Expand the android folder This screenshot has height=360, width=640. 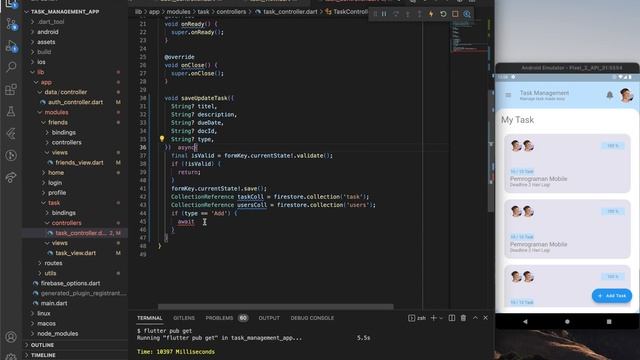click(48, 32)
